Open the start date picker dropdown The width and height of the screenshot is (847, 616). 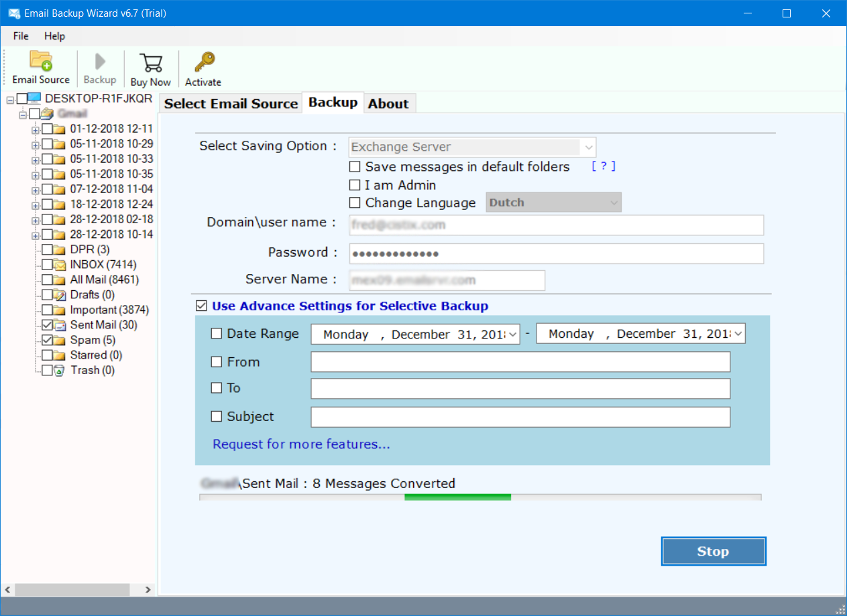(513, 334)
